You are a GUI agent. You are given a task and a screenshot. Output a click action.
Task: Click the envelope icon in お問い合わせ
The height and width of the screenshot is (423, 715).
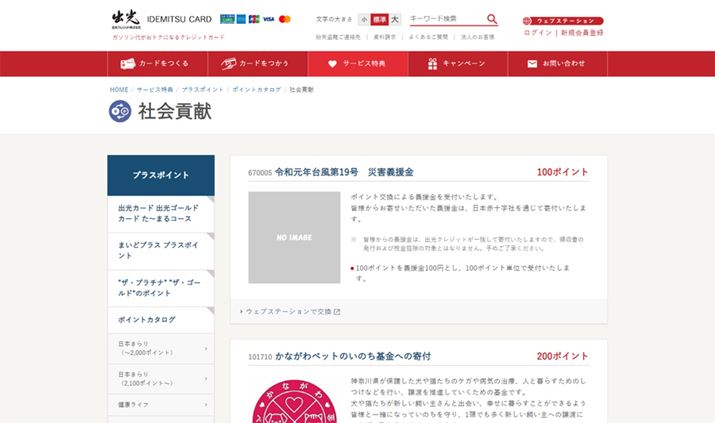532,64
